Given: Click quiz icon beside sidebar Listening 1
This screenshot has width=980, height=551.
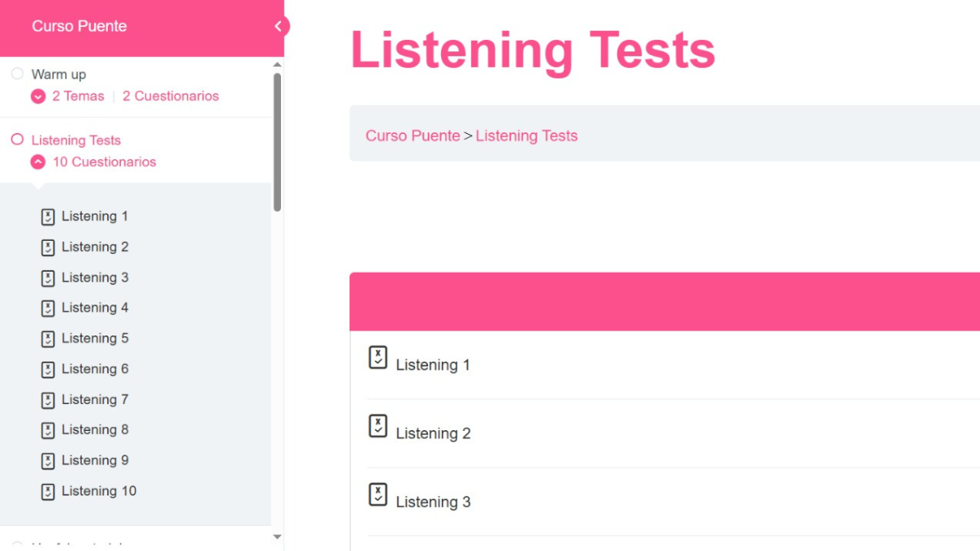Looking at the screenshot, I should tap(48, 217).
